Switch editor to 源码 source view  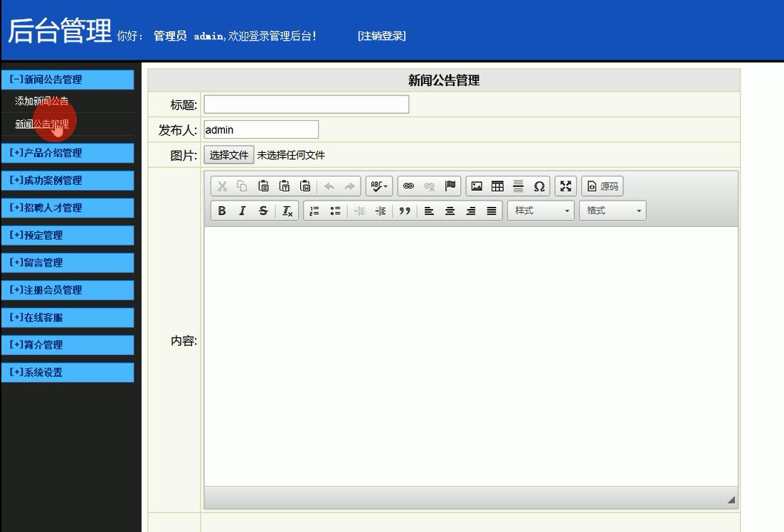pyautogui.click(x=603, y=186)
